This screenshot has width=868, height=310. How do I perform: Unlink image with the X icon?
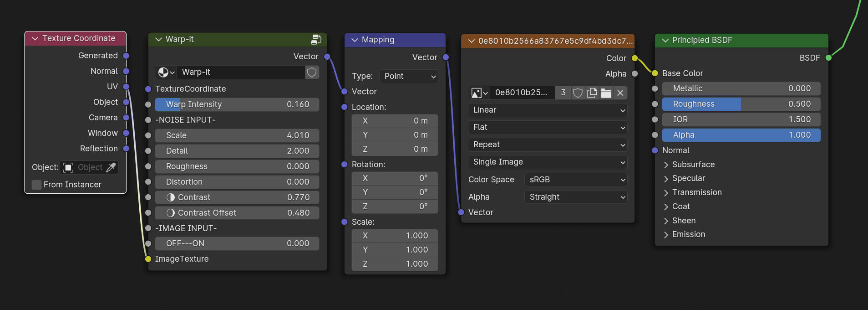point(620,93)
